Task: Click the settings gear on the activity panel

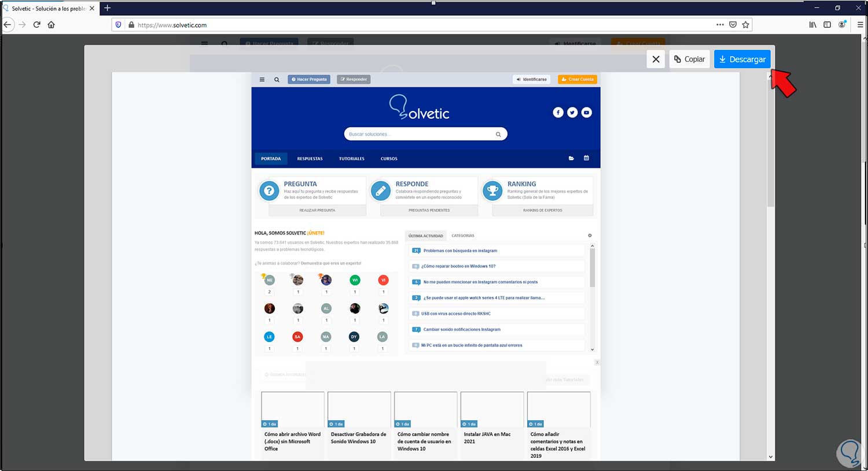Action: (589, 235)
